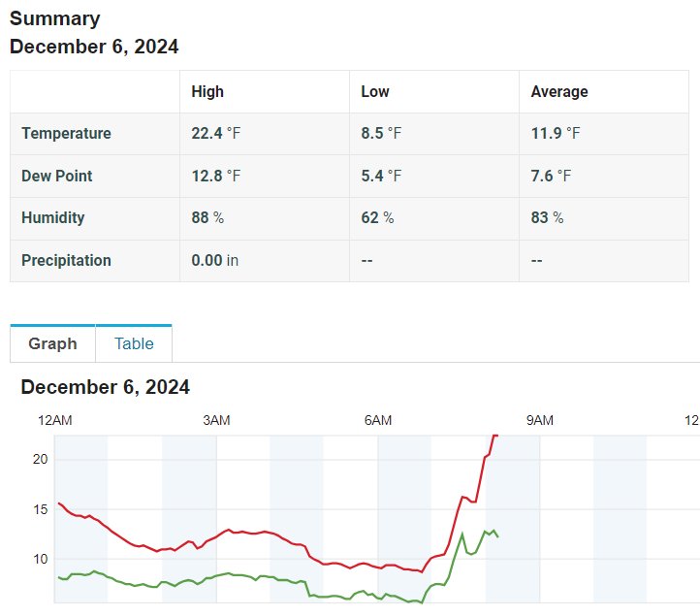Click the 3AM time axis label
This screenshot has height=616, width=700.
tap(216, 420)
